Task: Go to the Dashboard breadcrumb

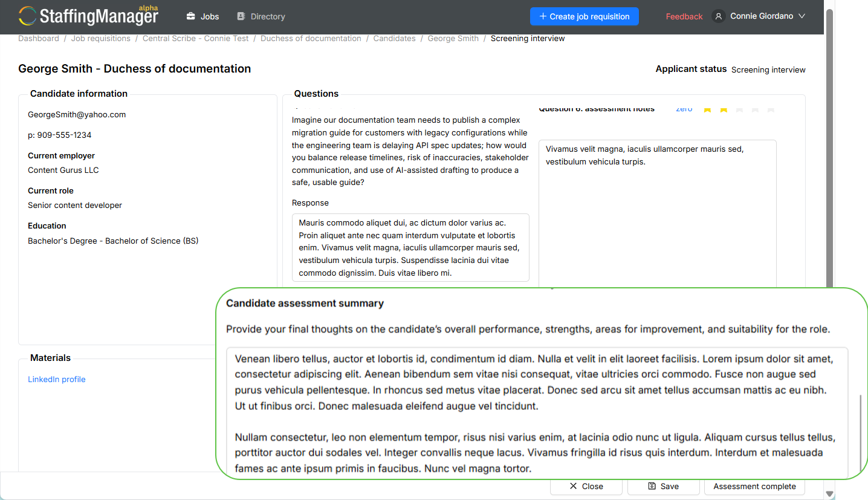Action: click(x=39, y=38)
